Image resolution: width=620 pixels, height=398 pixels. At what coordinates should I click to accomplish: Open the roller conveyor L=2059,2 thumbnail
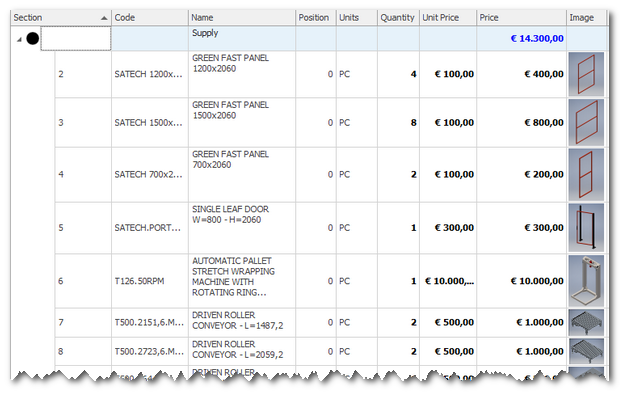click(x=586, y=351)
